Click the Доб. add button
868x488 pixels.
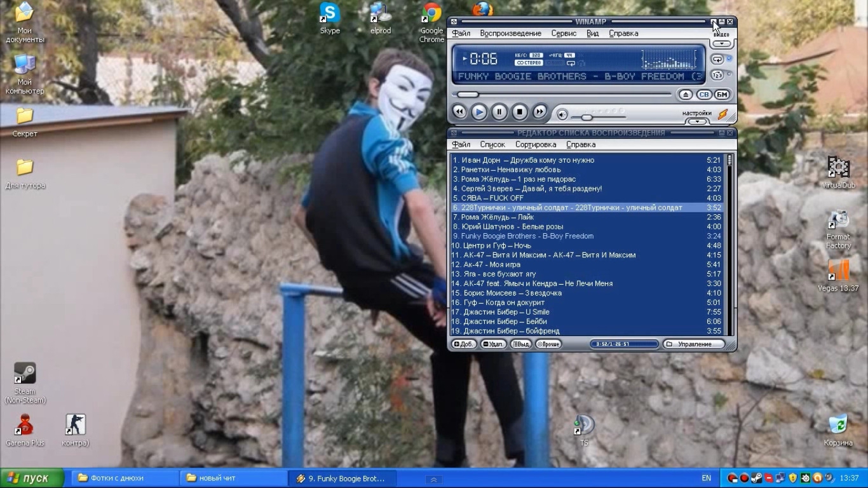click(464, 344)
